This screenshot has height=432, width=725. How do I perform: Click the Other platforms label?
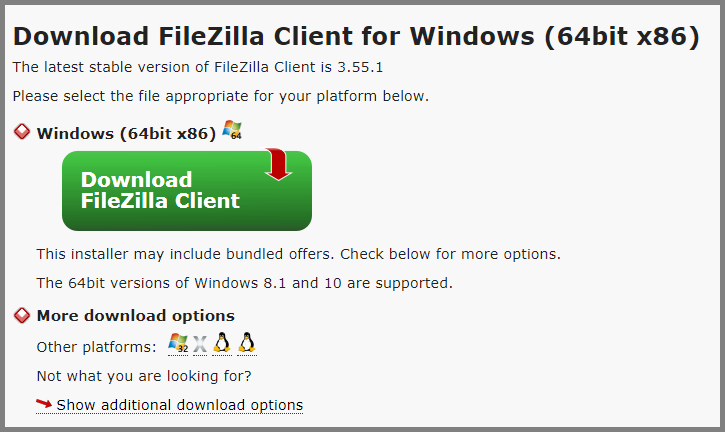pyautogui.click(x=97, y=347)
